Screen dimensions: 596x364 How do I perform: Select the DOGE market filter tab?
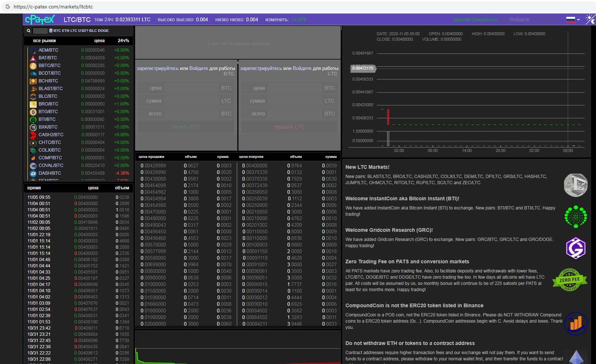[x=103, y=31]
